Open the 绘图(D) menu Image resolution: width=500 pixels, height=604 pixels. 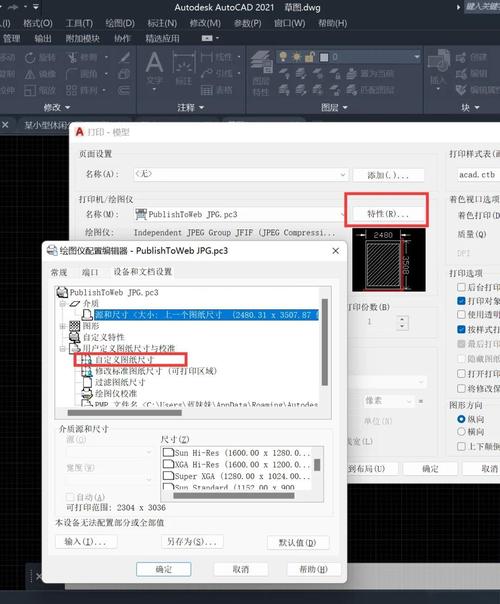click(120, 23)
